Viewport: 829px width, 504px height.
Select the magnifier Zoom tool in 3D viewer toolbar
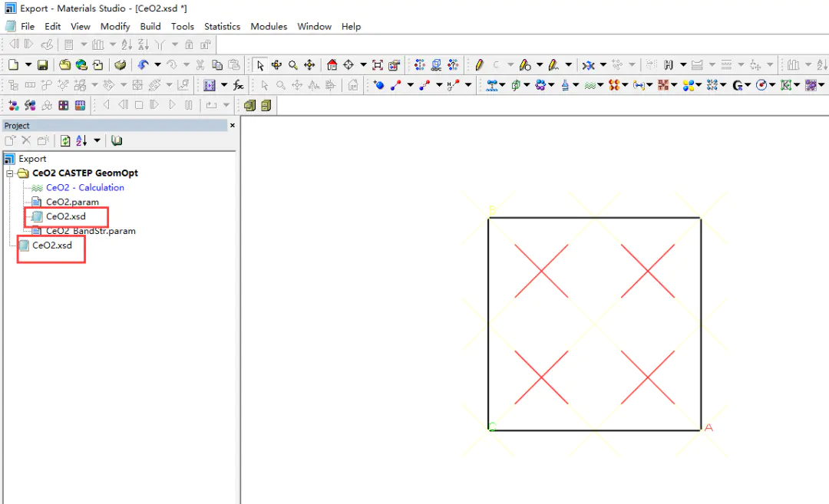[x=293, y=65]
